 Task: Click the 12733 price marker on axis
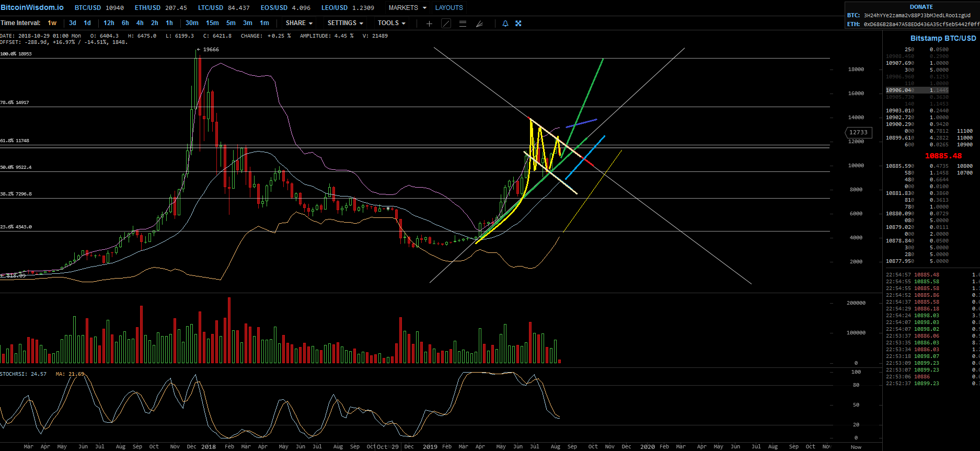pos(858,133)
